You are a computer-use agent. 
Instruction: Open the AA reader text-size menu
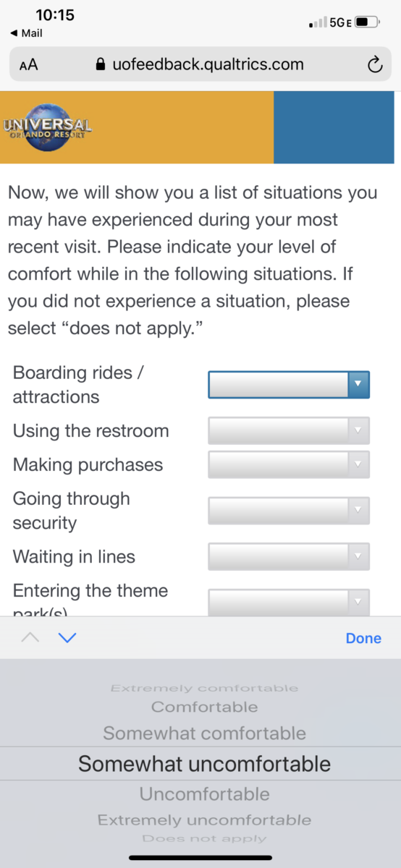(x=28, y=65)
